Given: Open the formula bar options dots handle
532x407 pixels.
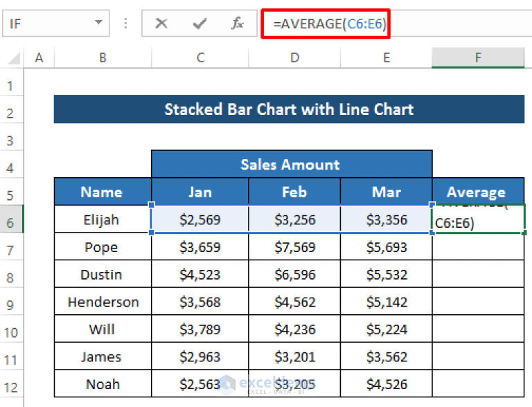Looking at the screenshot, I should 125,24.
